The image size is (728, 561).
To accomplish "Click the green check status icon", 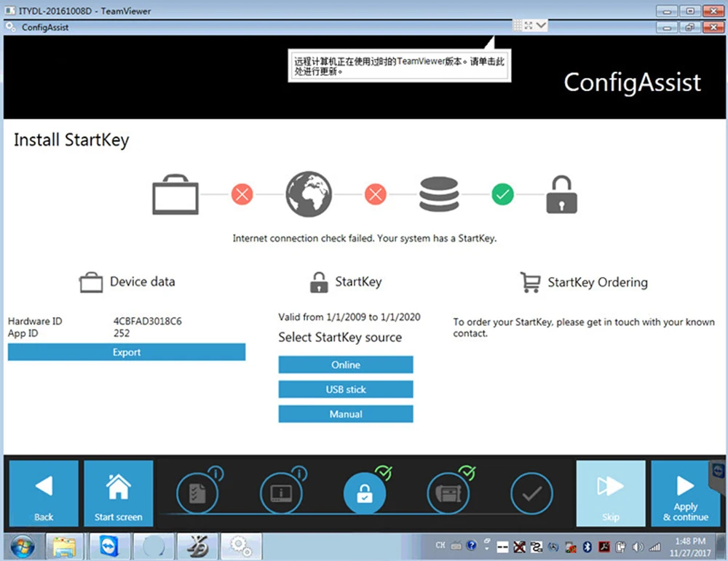I will (503, 194).
